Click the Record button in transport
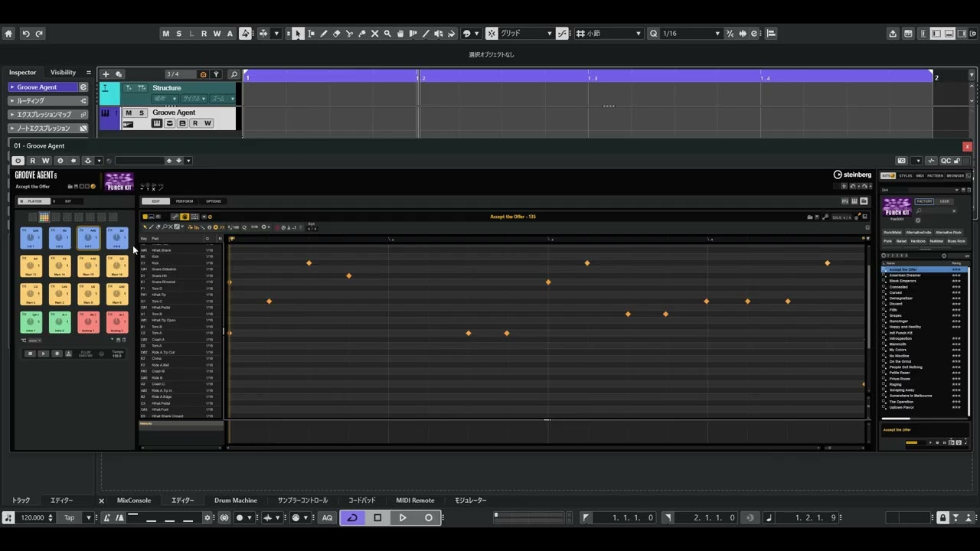This screenshot has width=980, height=551. tap(429, 518)
